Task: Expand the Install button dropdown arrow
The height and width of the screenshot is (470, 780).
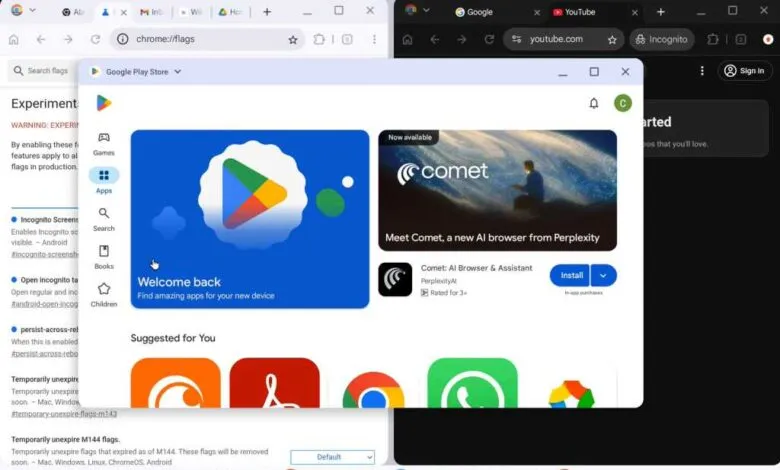Action: [x=603, y=275]
